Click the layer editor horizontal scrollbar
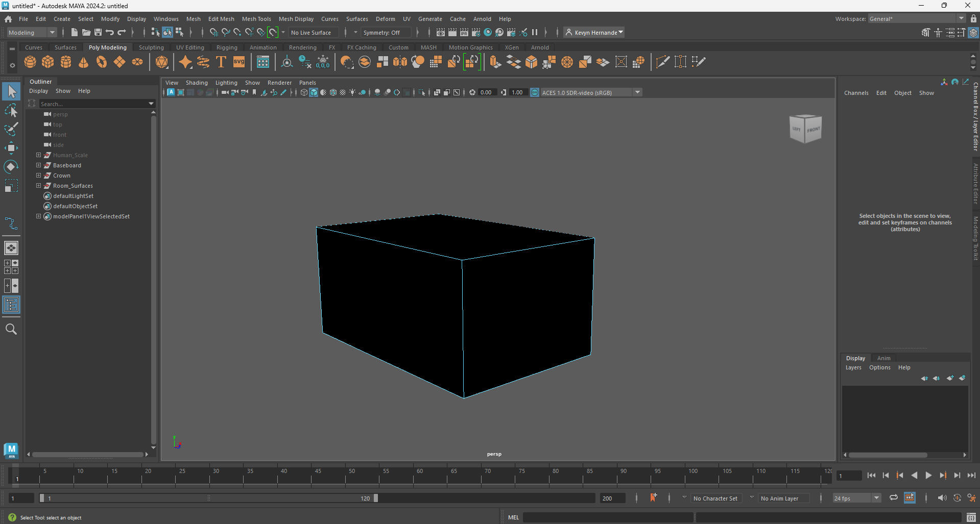980x524 pixels. point(888,455)
